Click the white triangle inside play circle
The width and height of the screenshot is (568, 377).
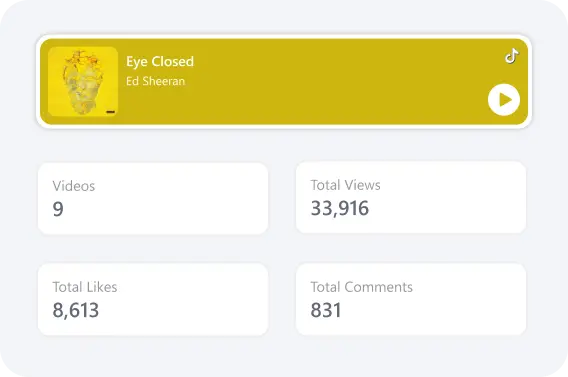point(505,100)
